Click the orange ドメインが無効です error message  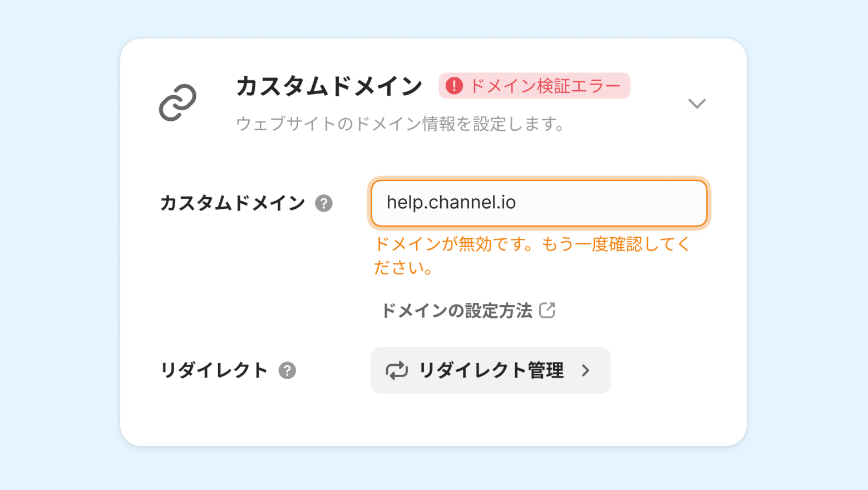[x=531, y=244]
